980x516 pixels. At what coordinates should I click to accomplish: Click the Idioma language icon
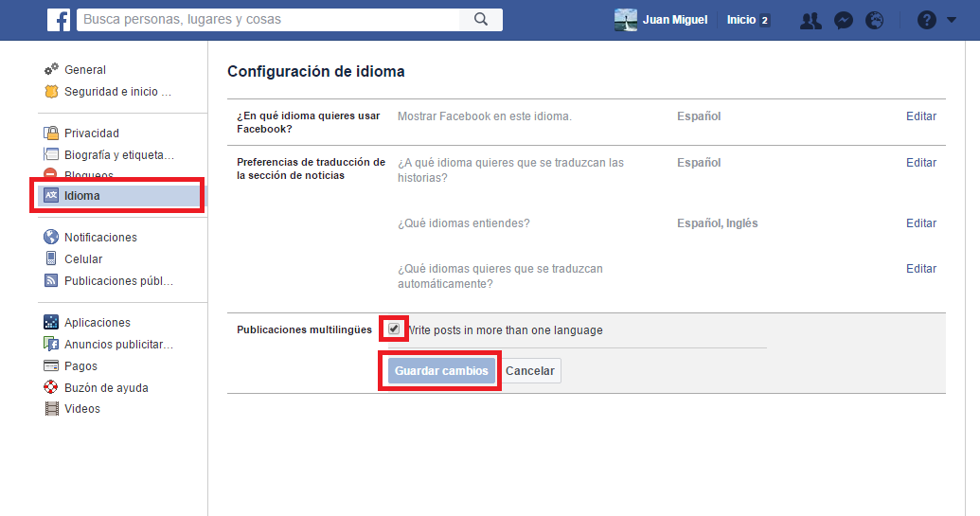pyautogui.click(x=51, y=196)
